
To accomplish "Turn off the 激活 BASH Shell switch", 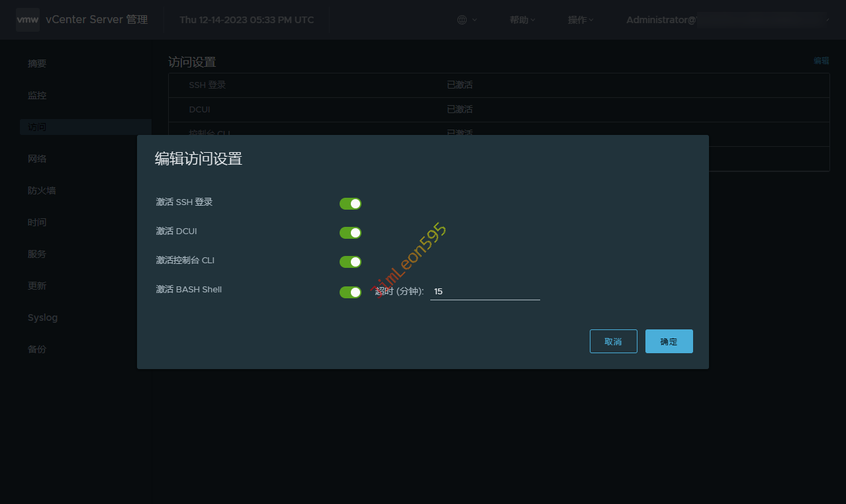I will 350,292.
